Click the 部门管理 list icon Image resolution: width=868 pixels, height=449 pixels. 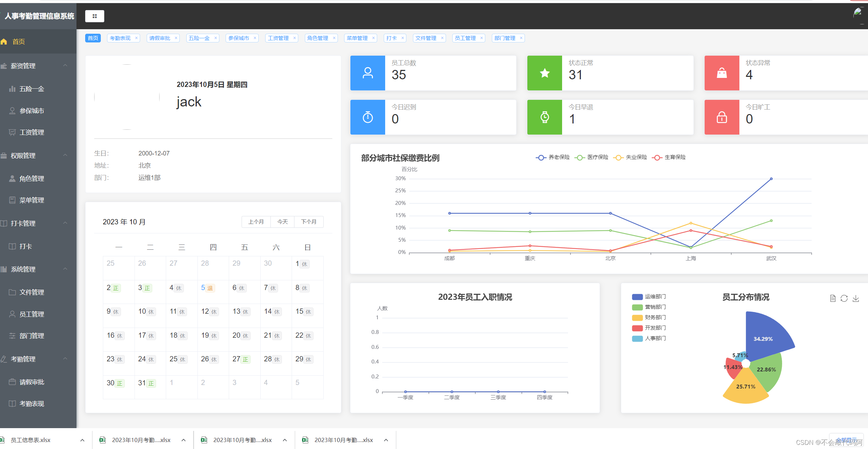tap(12, 336)
